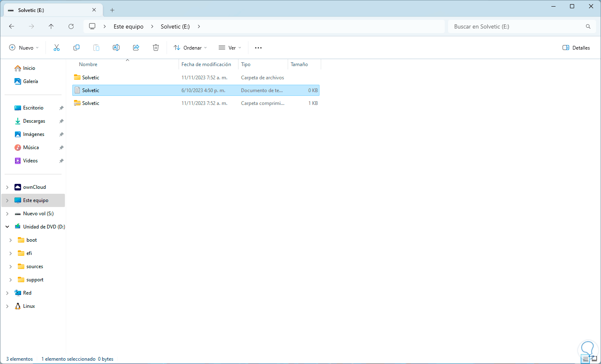Screen dimensions: 601x364
Task: Expand the efi folder node
Action: (11, 253)
